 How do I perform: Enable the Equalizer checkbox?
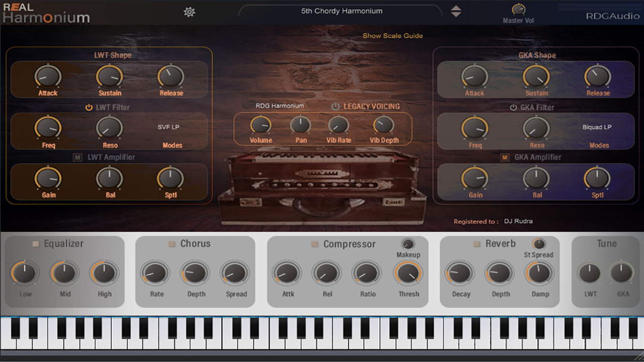pyautogui.click(x=36, y=244)
